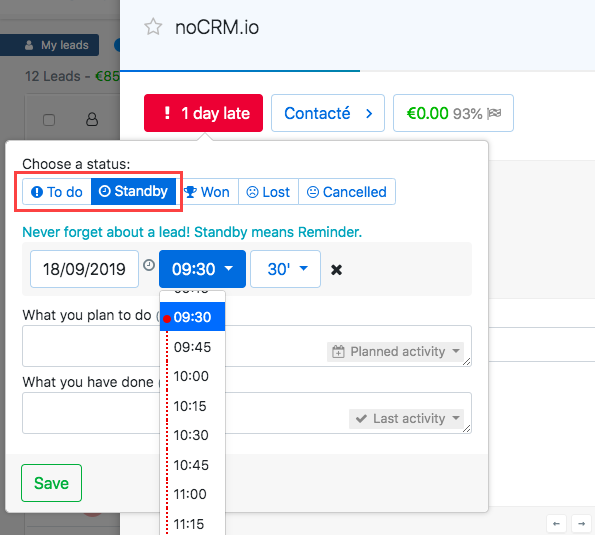Click the What you have done textbox
Image resolution: width=595 pixels, height=535 pixels.
[x=247, y=413]
